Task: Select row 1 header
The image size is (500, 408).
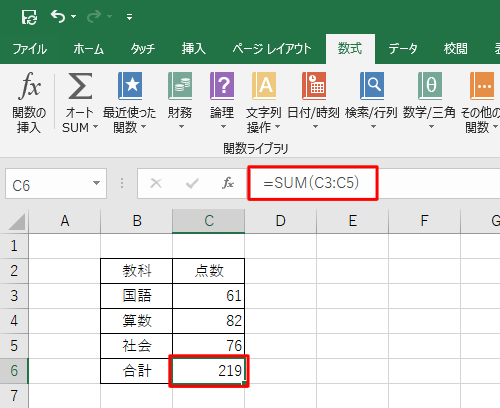Action: pos(14,246)
